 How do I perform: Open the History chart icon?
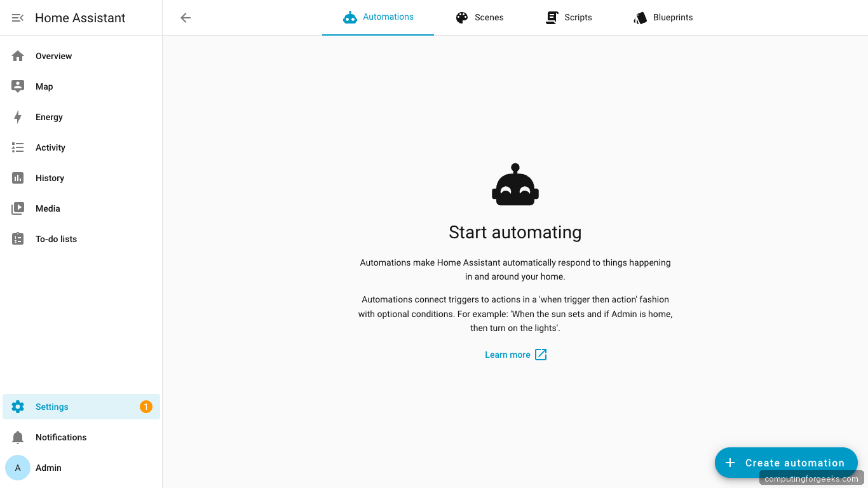click(18, 178)
